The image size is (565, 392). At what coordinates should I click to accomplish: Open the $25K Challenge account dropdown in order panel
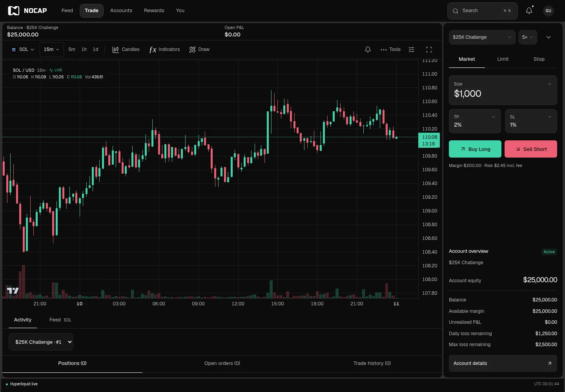[x=482, y=37]
